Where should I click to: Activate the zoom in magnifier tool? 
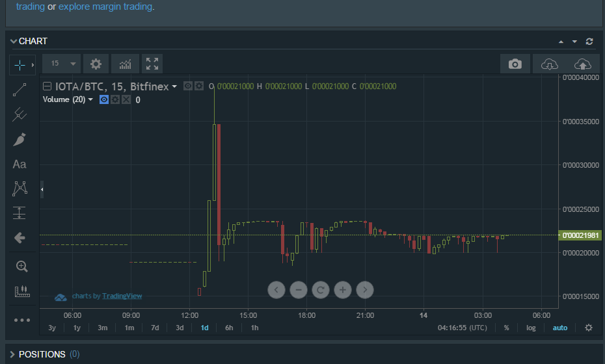click(21, 266)
